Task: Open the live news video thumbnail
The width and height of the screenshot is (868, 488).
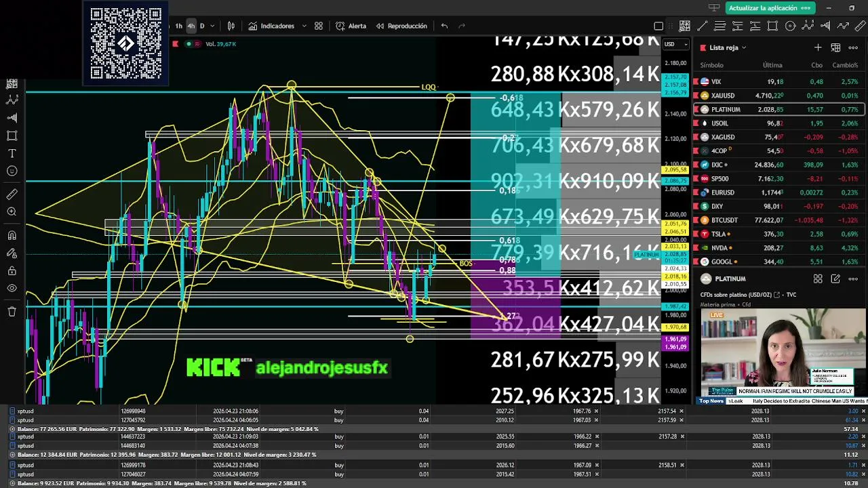Action: 784,352
